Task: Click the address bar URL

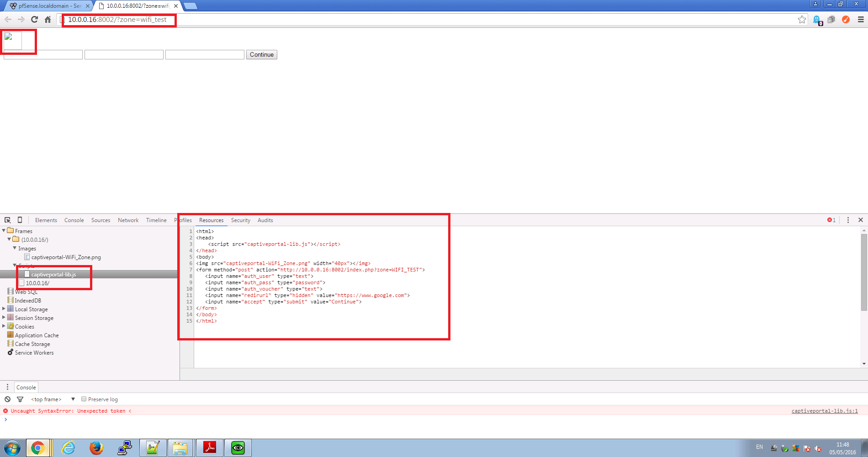Action: [x=117, y=20]
